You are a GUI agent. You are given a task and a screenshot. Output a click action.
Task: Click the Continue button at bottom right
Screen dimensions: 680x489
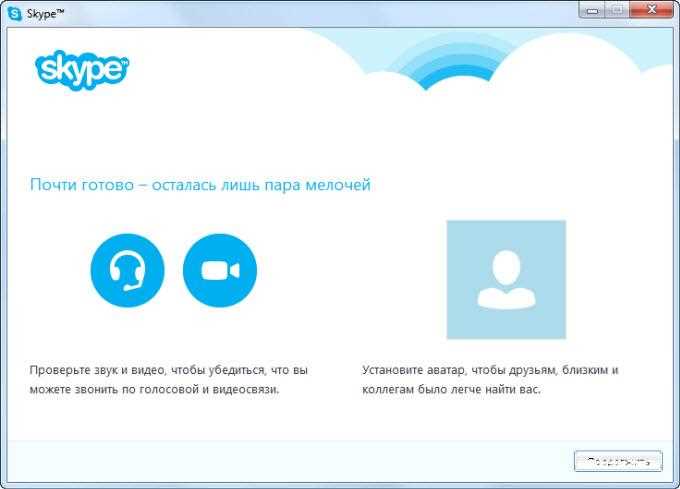pyautogui.click(x=618, y=461)
